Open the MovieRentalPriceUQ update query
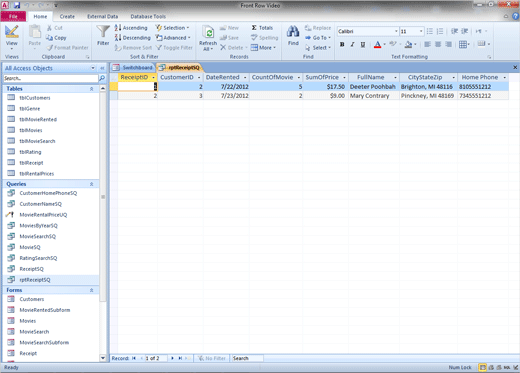This screenshot has height=373, width=520. pos(43,215)
